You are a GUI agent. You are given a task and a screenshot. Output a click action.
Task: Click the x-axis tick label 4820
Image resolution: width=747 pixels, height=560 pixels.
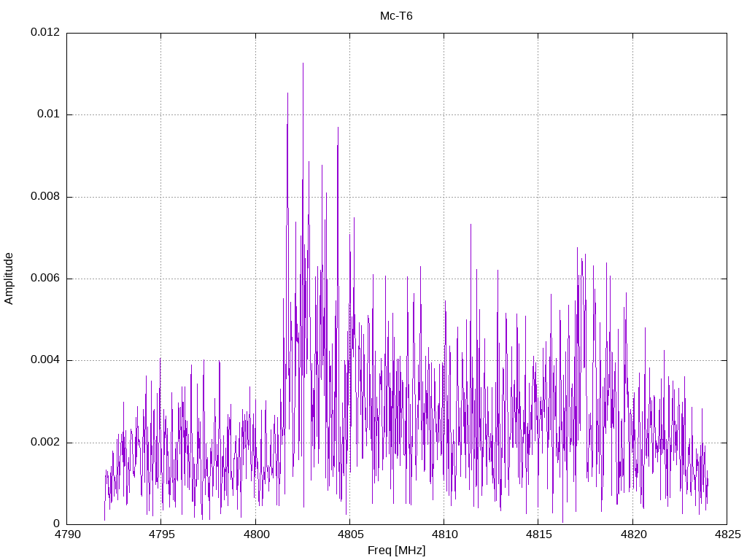point(632,534)
